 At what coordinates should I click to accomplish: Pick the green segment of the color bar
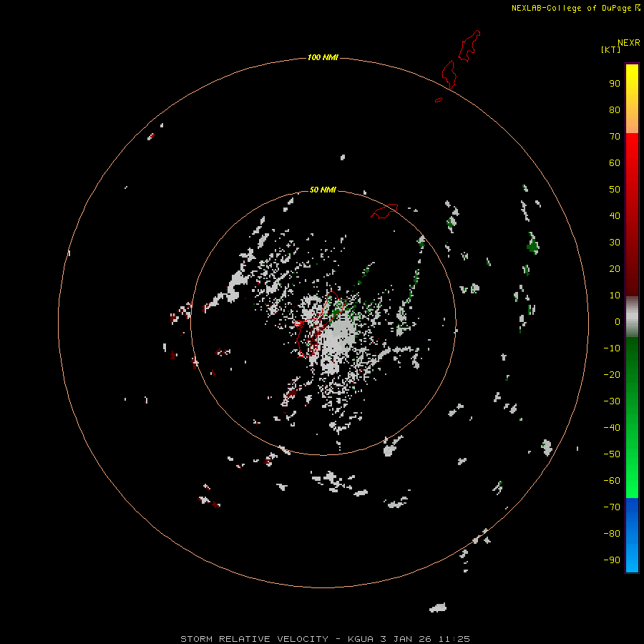coord(632,417)
